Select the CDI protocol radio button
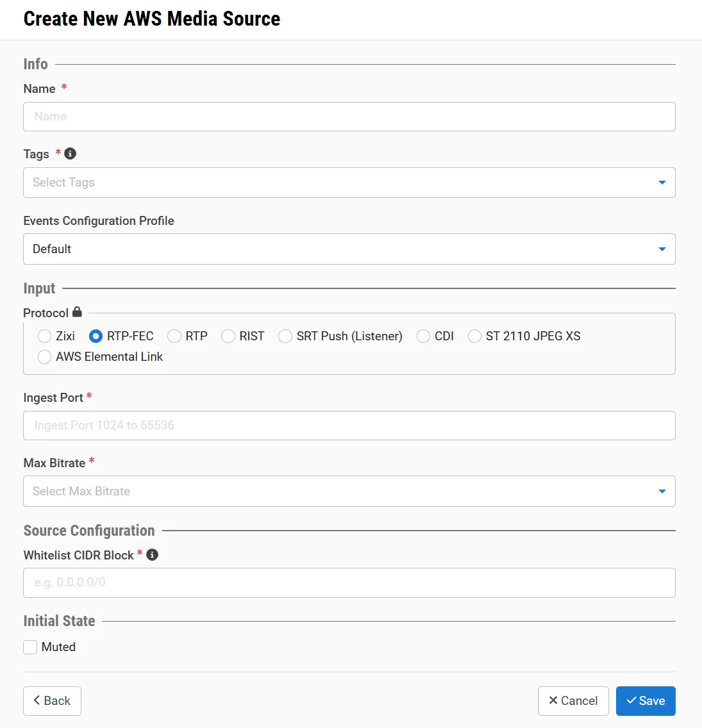The height and width of the screenshot is (728, 702). pyautogui.click(x=423, y=336)
